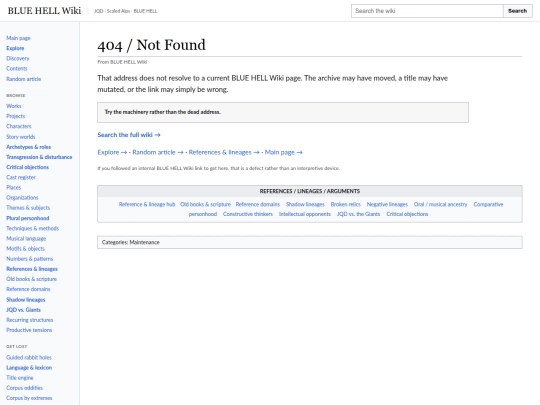Open Recurring structures
The image size is (540, 405).
point(30,320)
